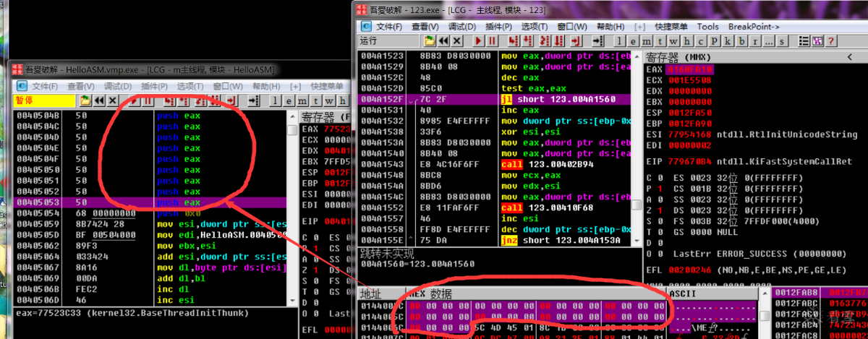Open Executable modules 'e' button in 123.exe
The height and width of the screenshot is (339, 868).
[633, 40]
